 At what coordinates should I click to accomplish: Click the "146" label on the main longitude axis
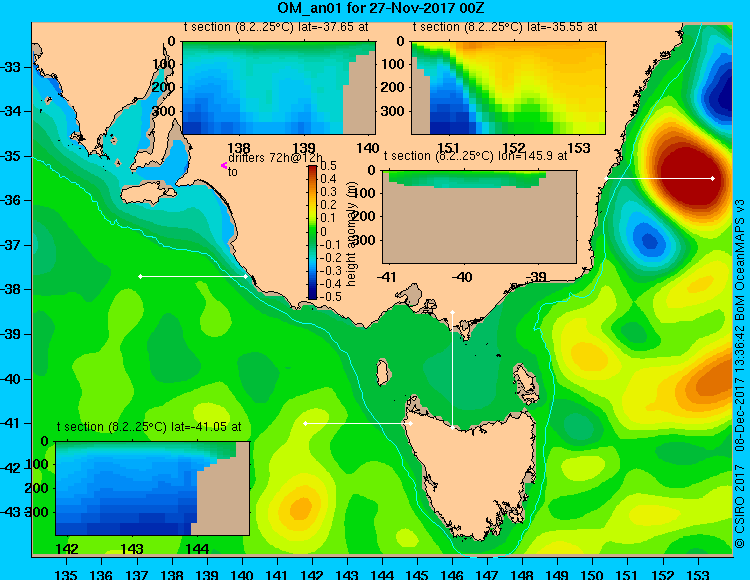tap(452, 573)
